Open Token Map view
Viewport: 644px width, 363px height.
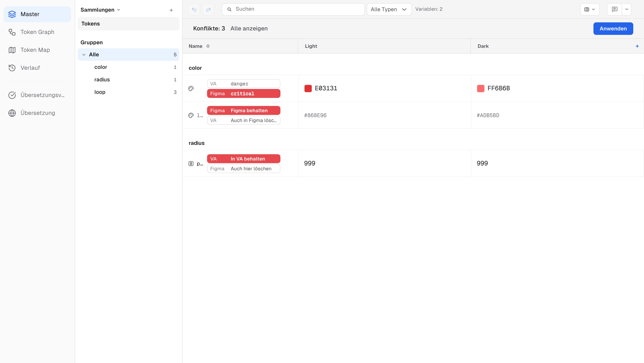[37, 50]
